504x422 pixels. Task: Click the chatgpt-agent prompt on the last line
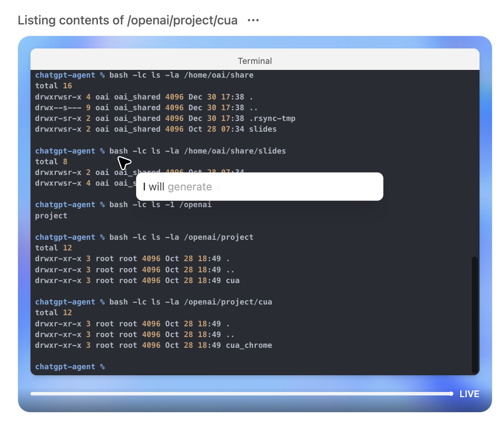tap(65, 367)
